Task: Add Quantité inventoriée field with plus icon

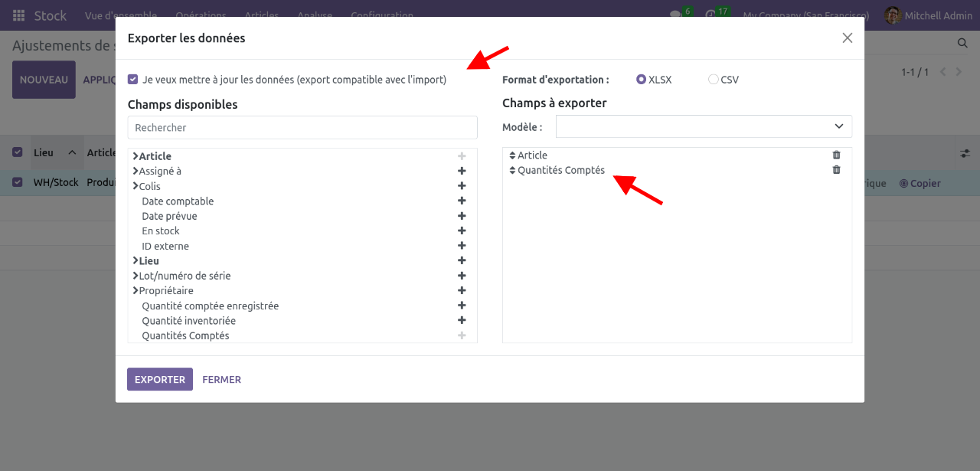Action: [462, 321]
